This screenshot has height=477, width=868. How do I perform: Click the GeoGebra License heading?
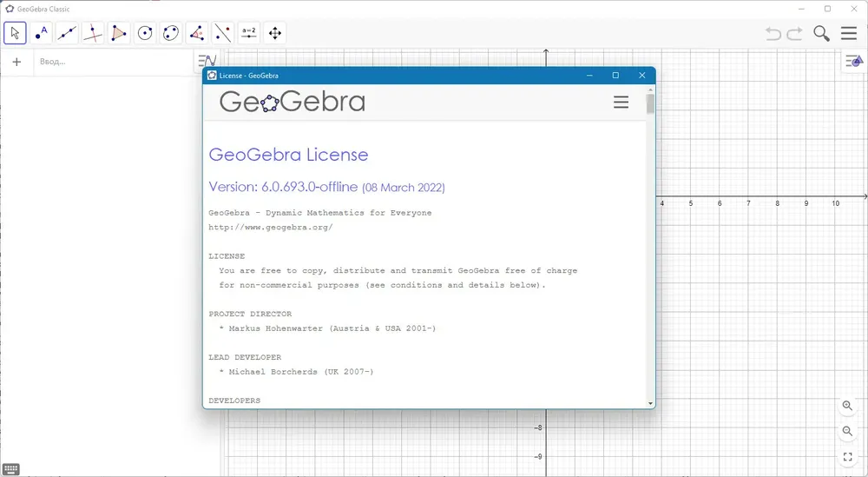click(288, 155)
